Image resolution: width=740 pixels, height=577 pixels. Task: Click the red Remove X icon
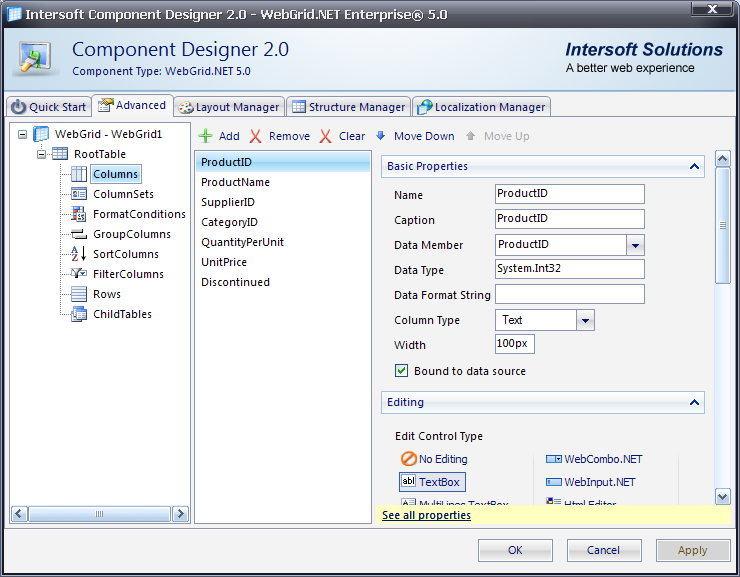[x=255, y=136]
